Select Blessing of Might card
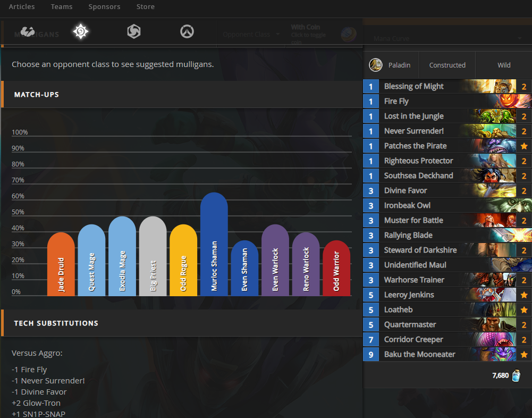The image size is (532, 418). click(447, 86)
